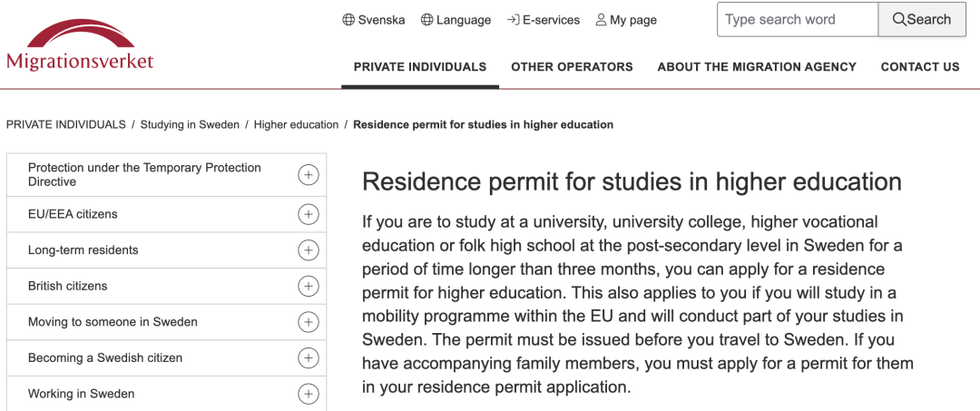Click the Migrationsverket logo

(x=80, y=45)
